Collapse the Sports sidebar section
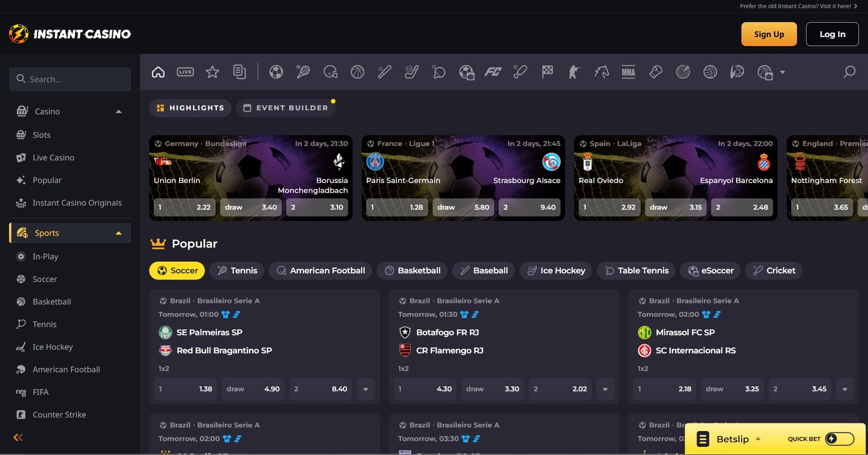Viewport: 868px width, 455px height. click(118, 233)
